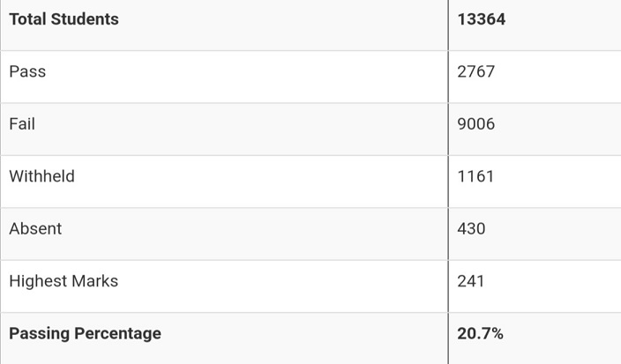Image resolution: width=621 pixels, height=364 pixels.
Task: Select the 2767 pass count value
Action: (x=476, y=72)
